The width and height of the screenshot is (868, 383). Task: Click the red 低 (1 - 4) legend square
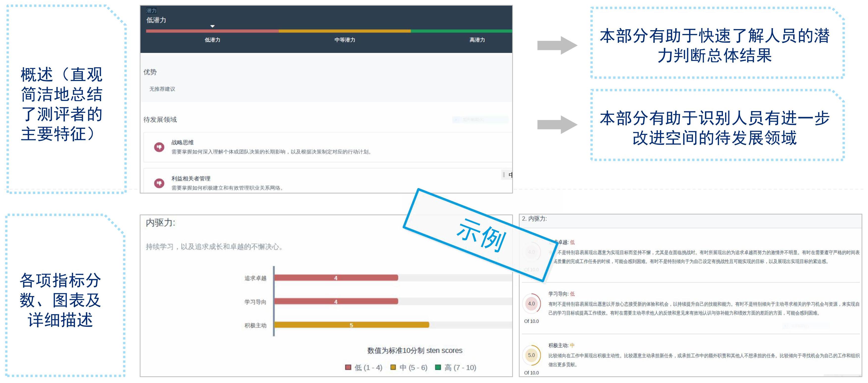click(x=348, y=367)
